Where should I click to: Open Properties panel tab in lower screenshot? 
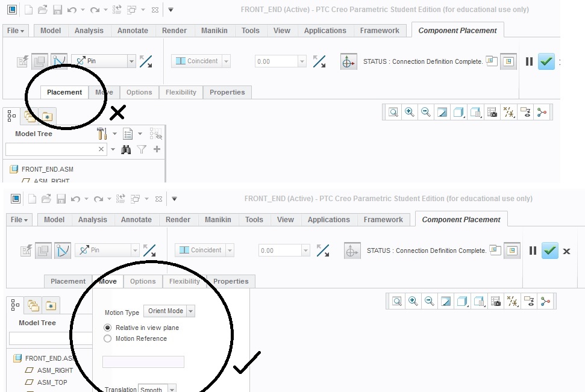coord(231,281)
